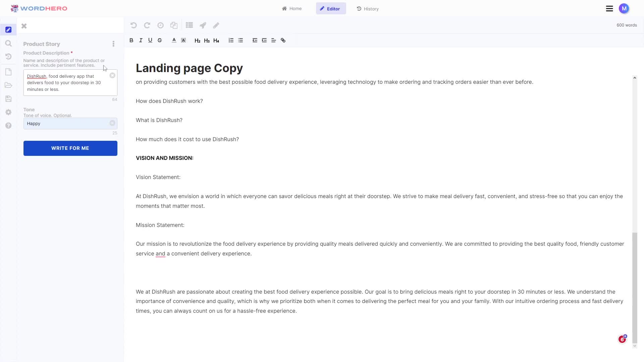Viewport: 644px width, 362px height.
Task: Click the WordHero logo
Action: click(39, 8)
